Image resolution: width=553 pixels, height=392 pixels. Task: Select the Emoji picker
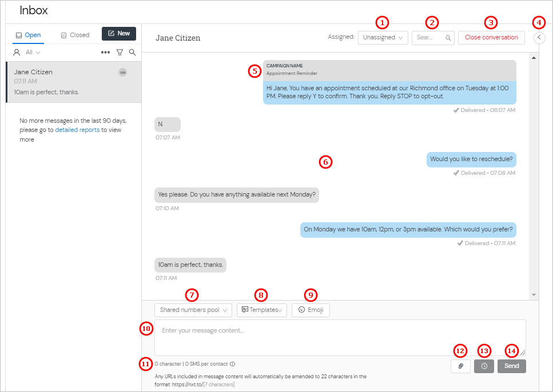(x=311, y=310)
